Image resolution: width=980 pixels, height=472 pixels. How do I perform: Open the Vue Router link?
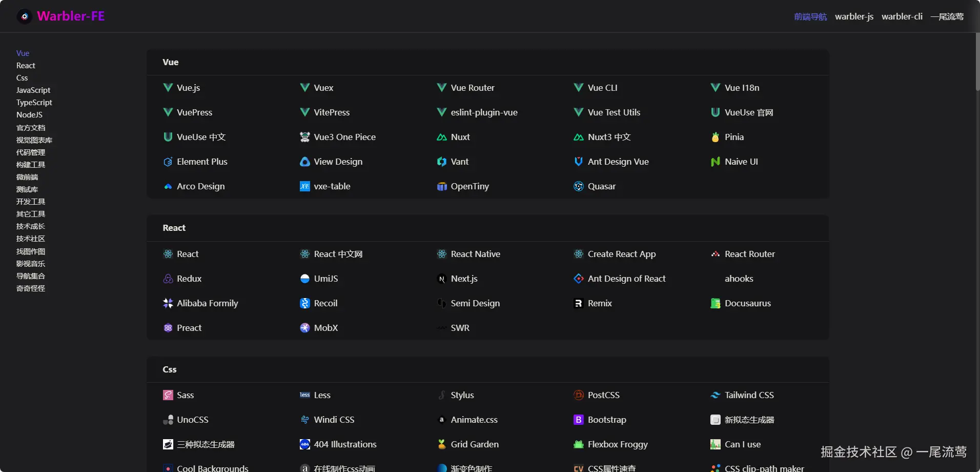coord(472,88)
